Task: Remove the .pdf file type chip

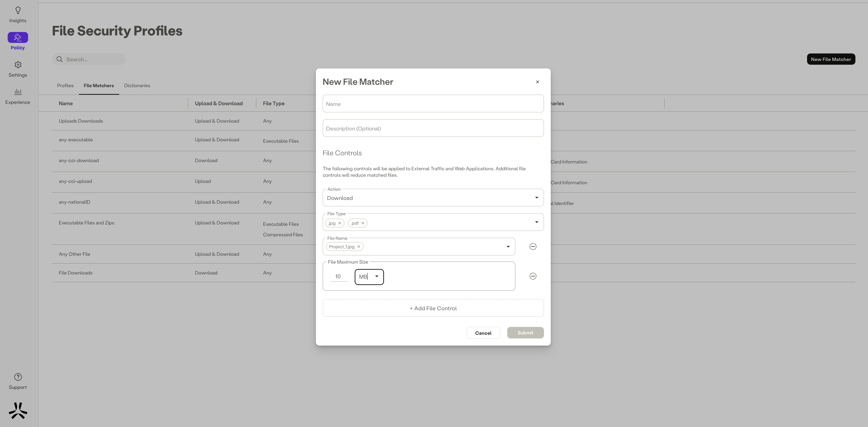Action: pos(363,223)
